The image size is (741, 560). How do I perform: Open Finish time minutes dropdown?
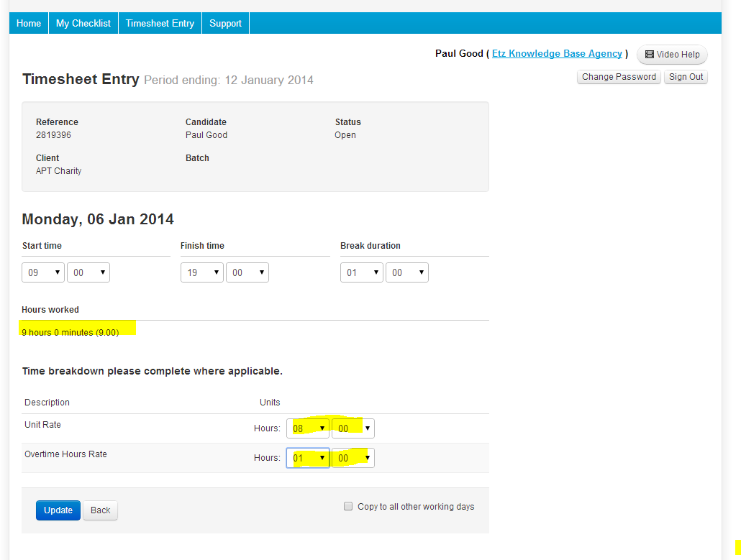point(247,272)
